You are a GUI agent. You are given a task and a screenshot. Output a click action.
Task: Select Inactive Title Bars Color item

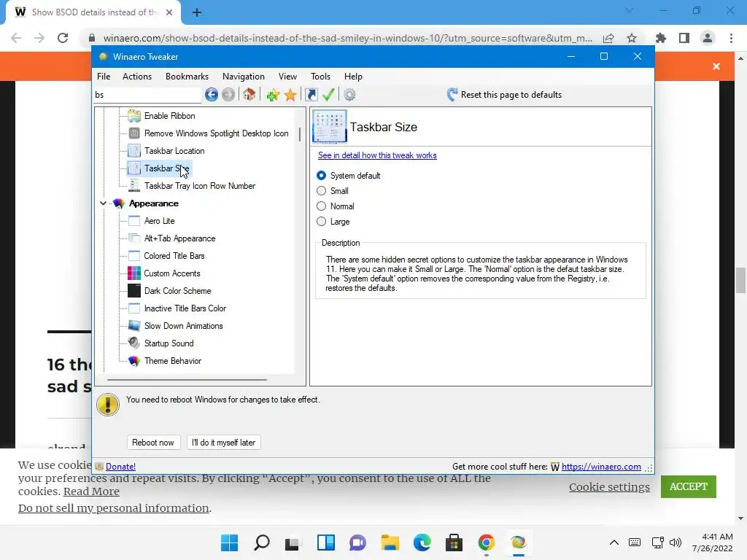(185, 308)
